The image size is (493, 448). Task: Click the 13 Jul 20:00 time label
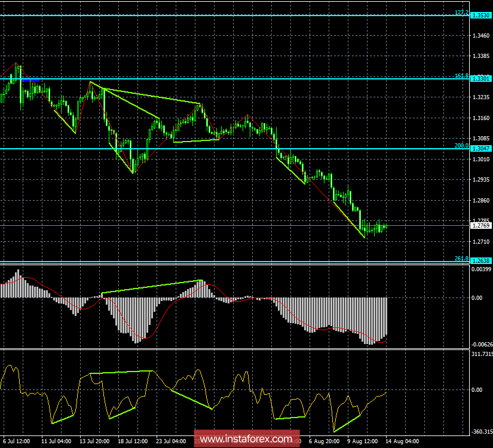coord(93,441)
